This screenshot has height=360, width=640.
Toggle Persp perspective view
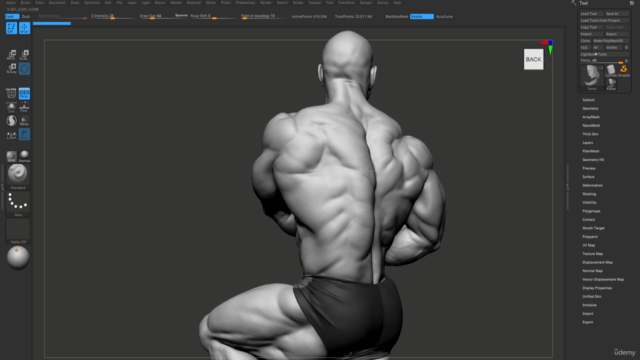point(24,93)
